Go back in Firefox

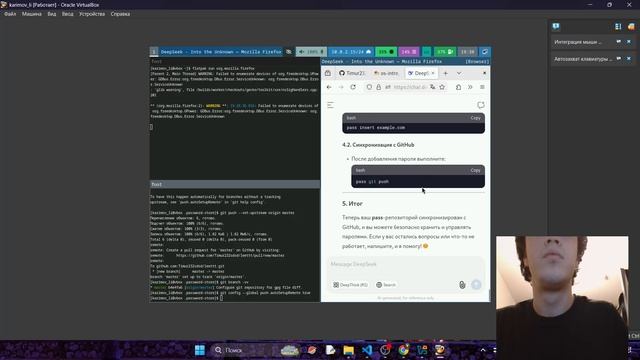click(329, 87)
